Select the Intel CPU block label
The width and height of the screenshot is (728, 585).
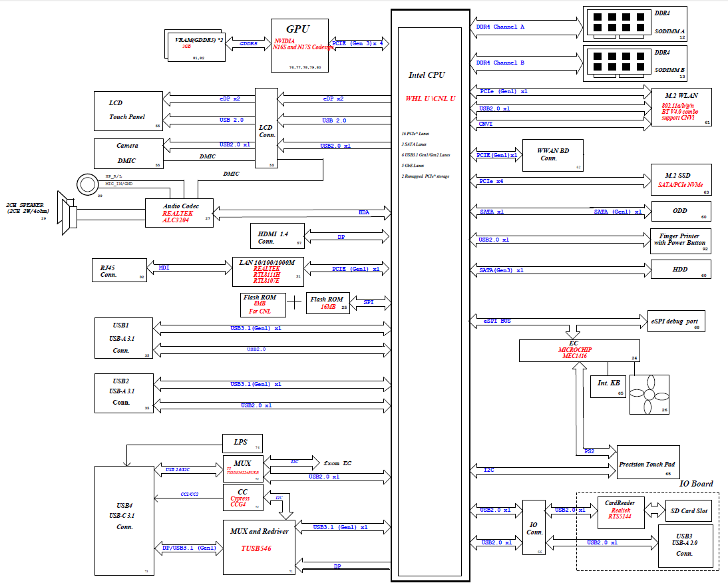[427, 75]
